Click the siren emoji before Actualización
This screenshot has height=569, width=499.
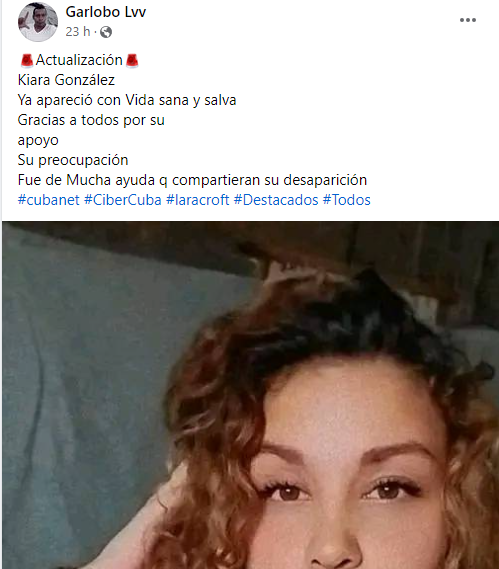[x=26, y=61]
